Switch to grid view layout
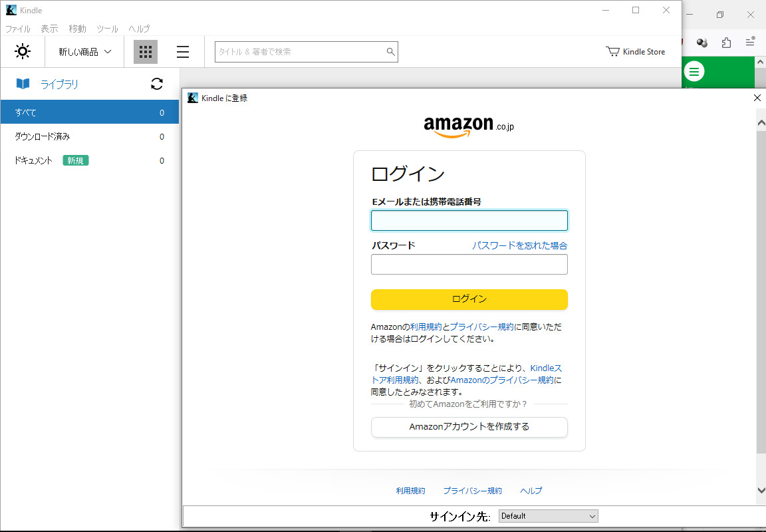This screenshot has width=766, height=532. tap(146, 52)
